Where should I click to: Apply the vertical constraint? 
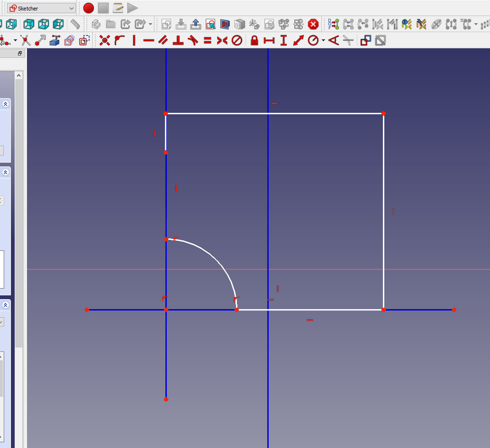[x=134, y=40]
